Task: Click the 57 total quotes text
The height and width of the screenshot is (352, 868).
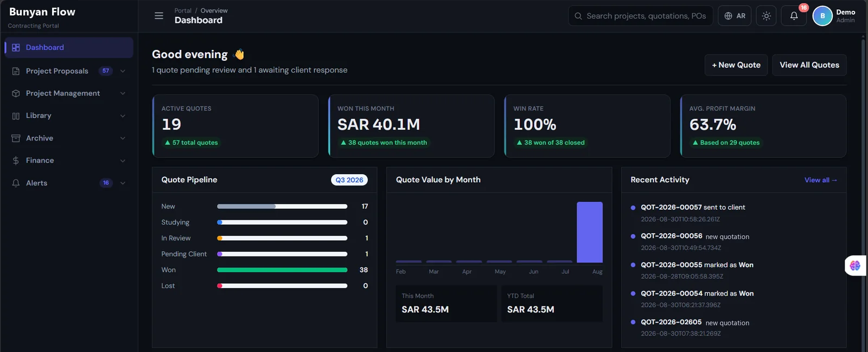Action: 195,143
